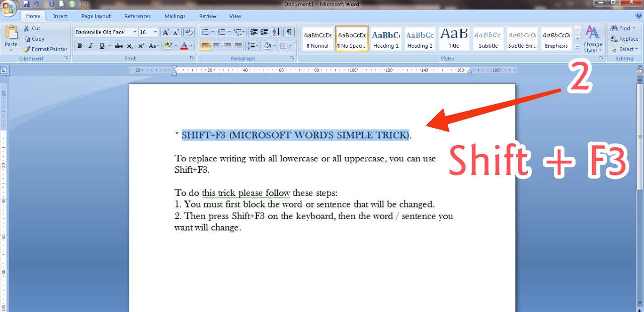
Task: Click the Decrease Indent icon
Action: (254, 32)
